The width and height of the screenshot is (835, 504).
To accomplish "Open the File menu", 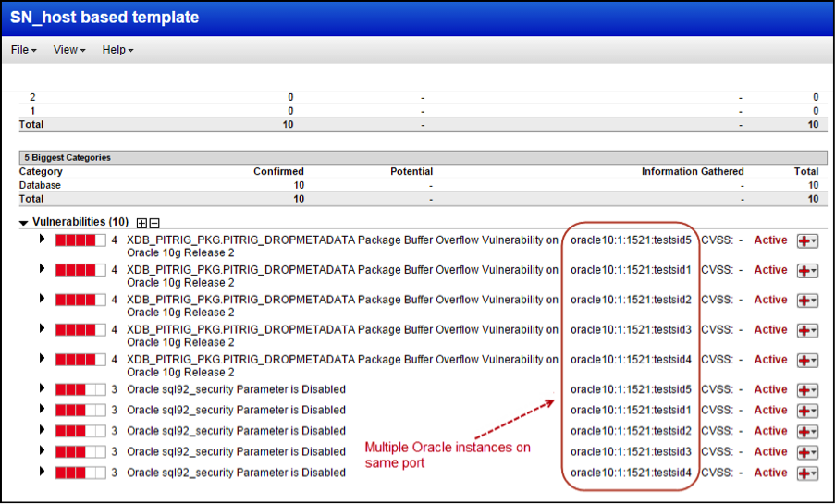I will pos(23,50).
